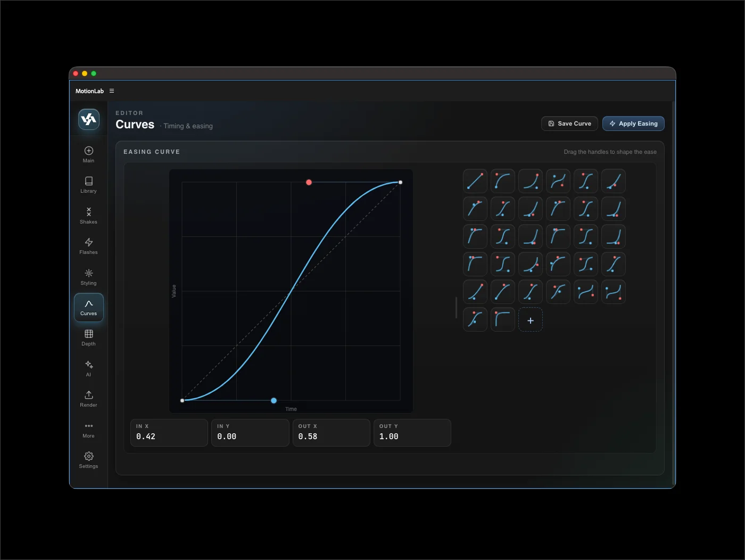Screen dimensions: 745x560
Task: Click the curve's white end point
Action: [400, 182]
